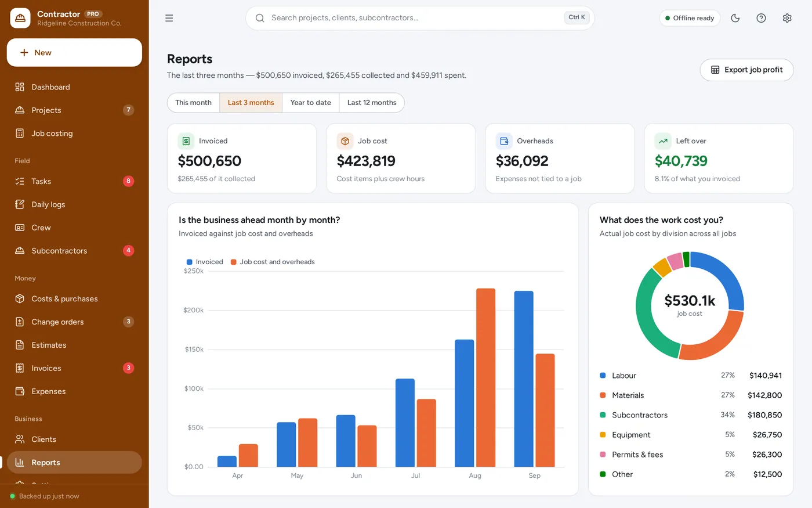The image size is (812, 508).
Task: Open the Reports sidebar item
Action: (74, 463)
